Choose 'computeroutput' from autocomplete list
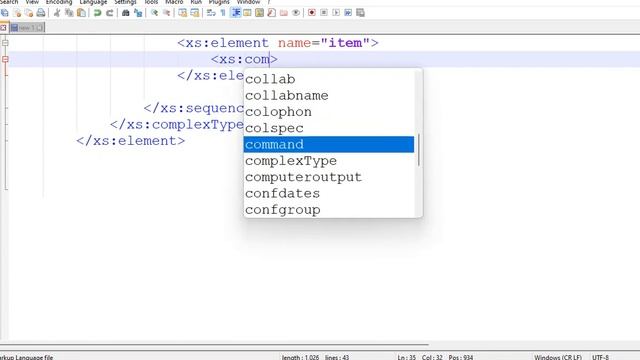640x360 pixels. [x=329, y=177]
